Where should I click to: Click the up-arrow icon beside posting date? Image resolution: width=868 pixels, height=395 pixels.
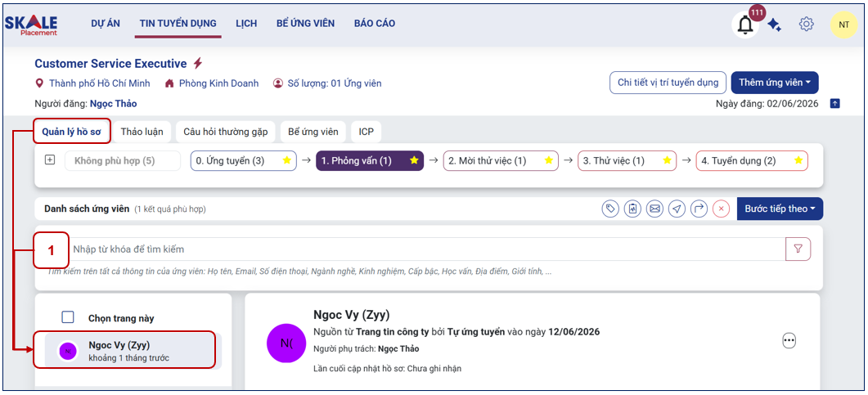[x=835, y=103]
